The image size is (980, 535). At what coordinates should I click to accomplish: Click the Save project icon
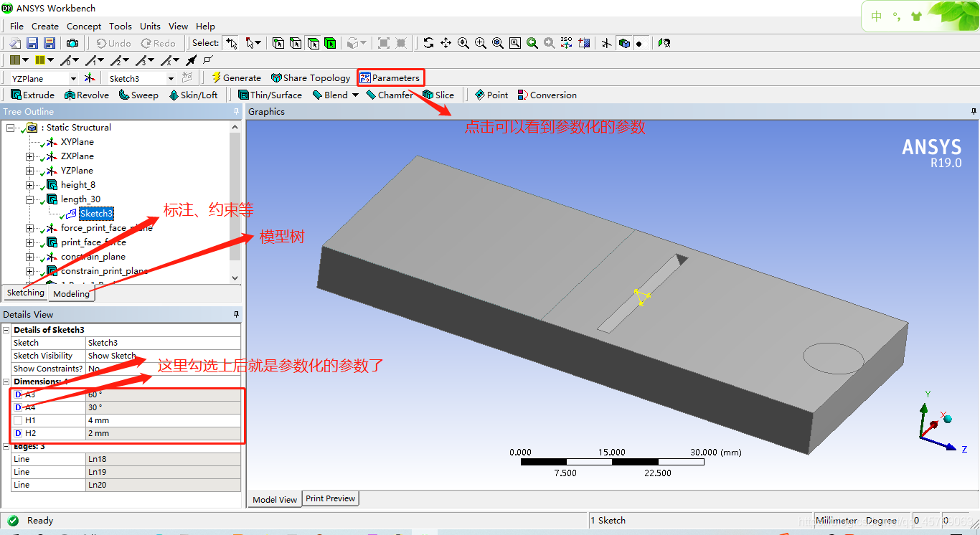click(x=32, y=43)
